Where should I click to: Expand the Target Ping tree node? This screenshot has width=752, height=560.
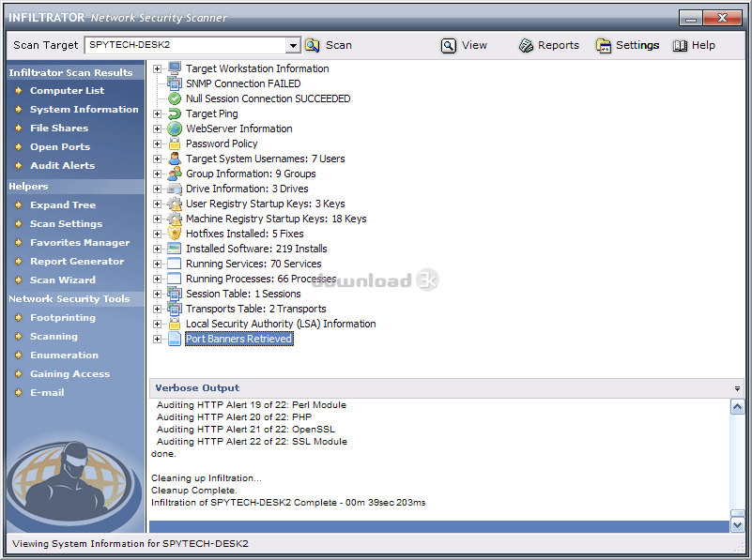pos(157,114)
